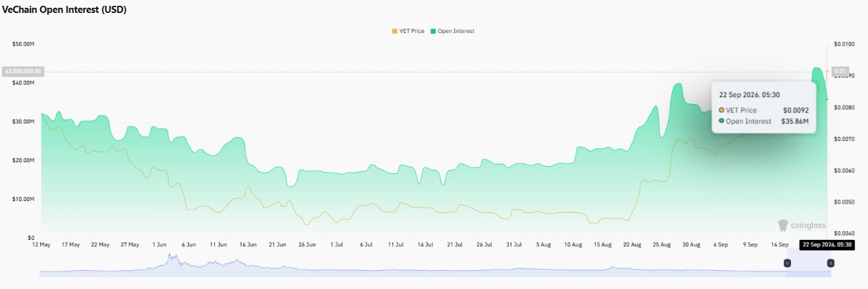Click the $0.0040 right axis label
868x289 pixels.
pos(845,233)
